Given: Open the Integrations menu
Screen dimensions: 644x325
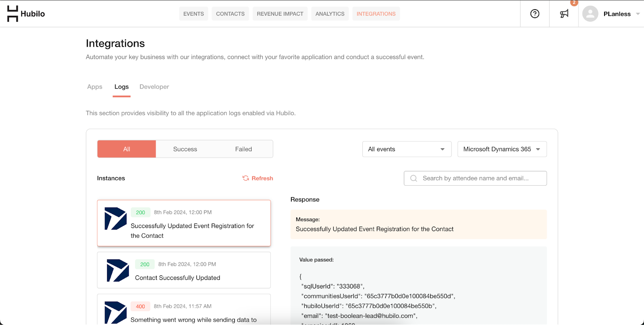Looking at the screenshot, I should (x=376, y=14).
